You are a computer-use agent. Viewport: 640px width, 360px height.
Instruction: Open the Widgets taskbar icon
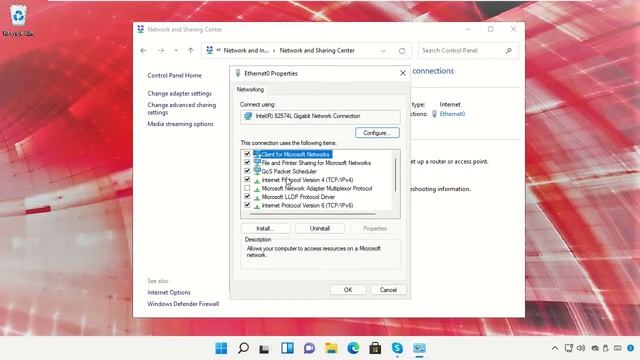[x=287, y=348]
